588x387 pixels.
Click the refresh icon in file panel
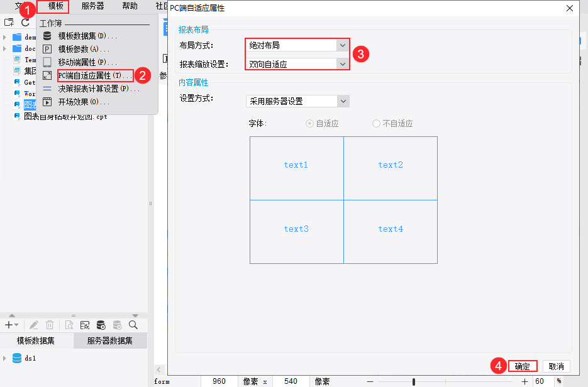pos(25,22)
